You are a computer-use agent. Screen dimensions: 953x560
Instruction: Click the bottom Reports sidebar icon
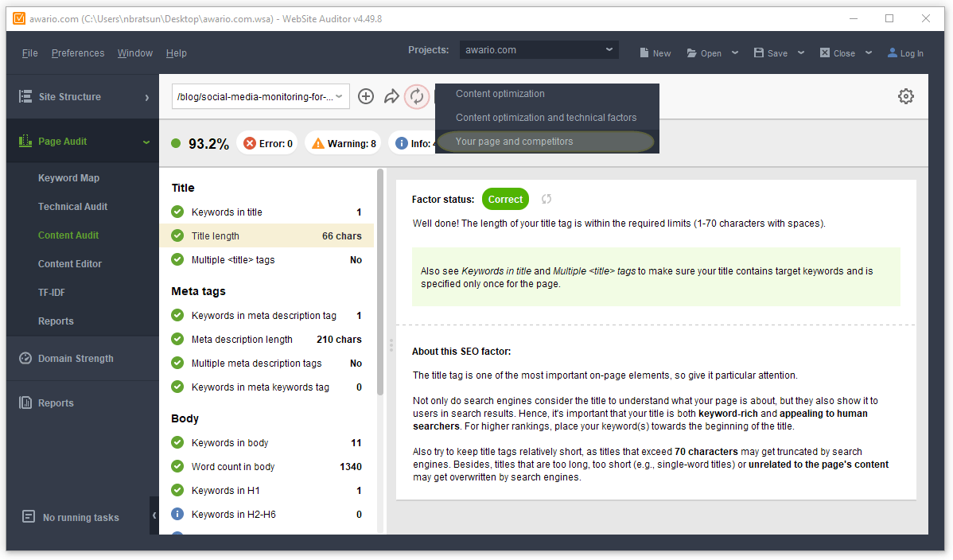(25, 402)
